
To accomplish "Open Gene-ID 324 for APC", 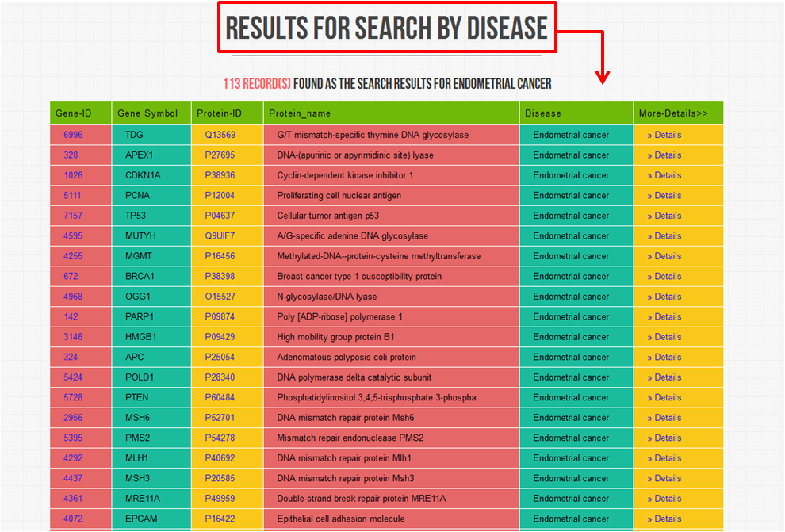I will coord(71,358).
